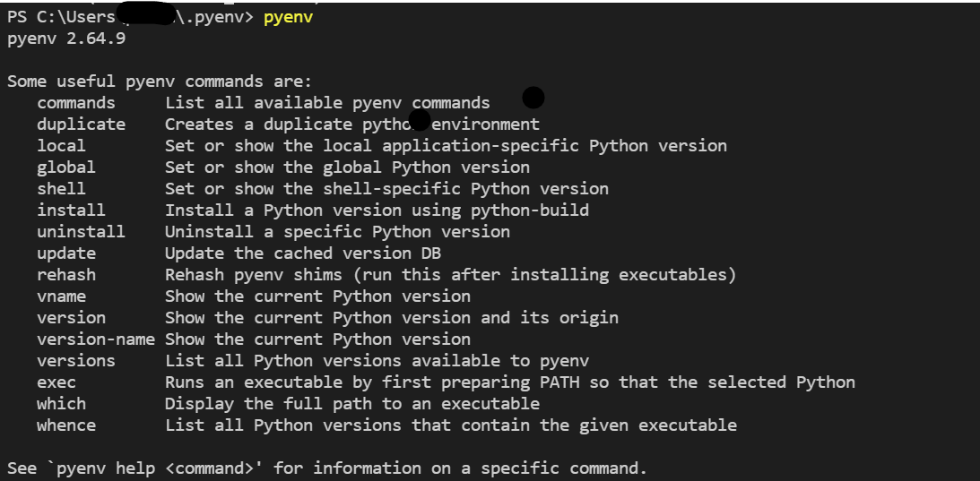This screenshot has height=481, width=980.
Task: Click the 'See `pyenv help <command>'' footer line
Action: click(x=327, y=468)
